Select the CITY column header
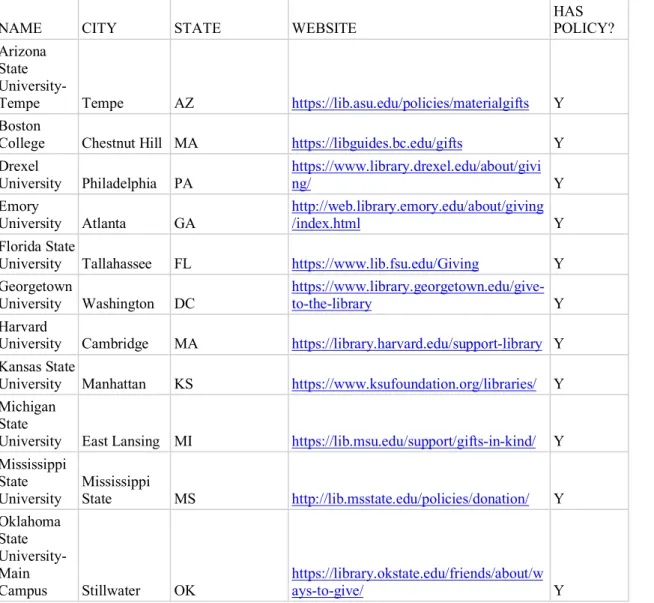Image resolution: width=654 pixels, height=603 pixels. pyautogui.click(x=124, y=20)
